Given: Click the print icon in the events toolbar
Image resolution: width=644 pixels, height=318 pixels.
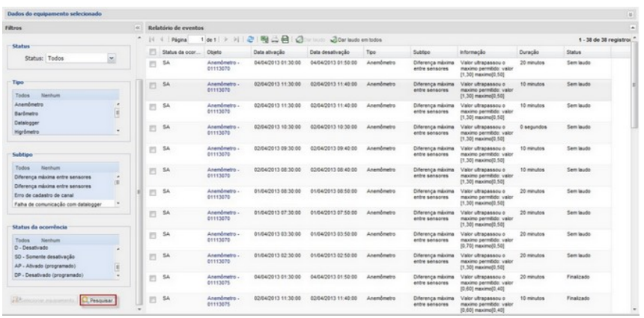Looking at the screenshot, I should pyautogui.click(x=275, y=38).
